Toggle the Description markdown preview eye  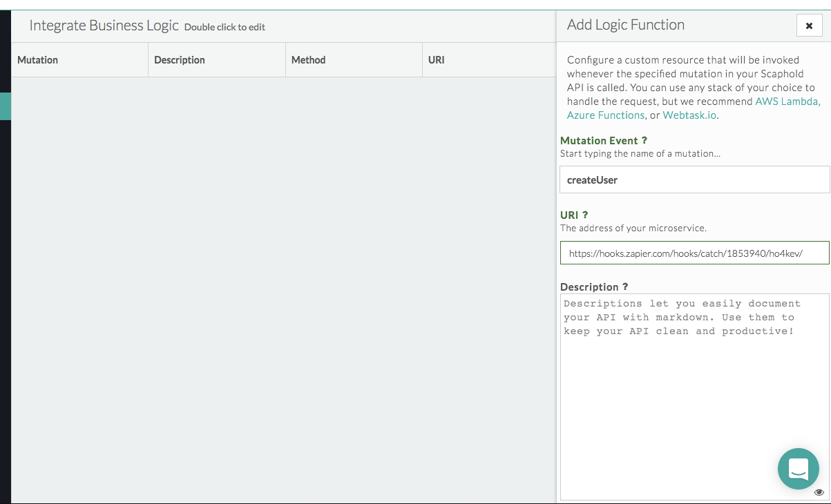click(x=819, y=492)
